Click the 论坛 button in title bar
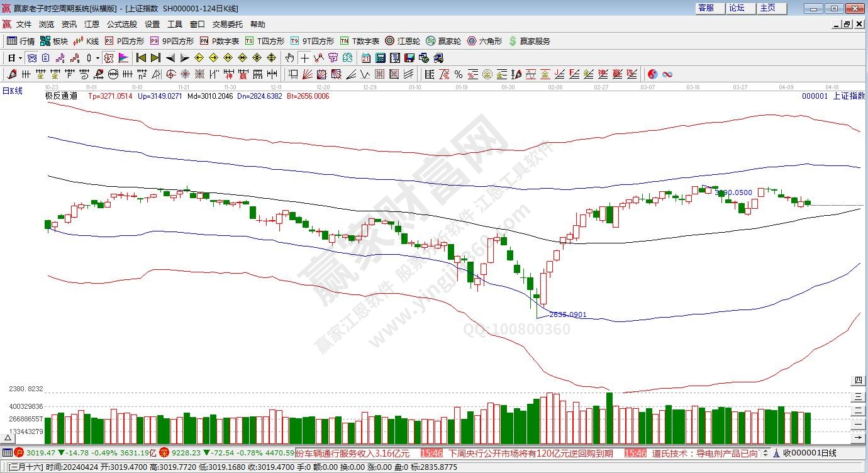 point(737,8)
